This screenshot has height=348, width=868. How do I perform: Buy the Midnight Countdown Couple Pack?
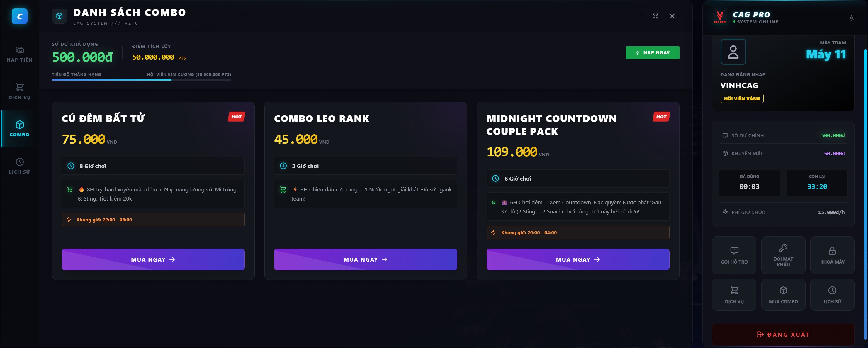tap(577, 259)
